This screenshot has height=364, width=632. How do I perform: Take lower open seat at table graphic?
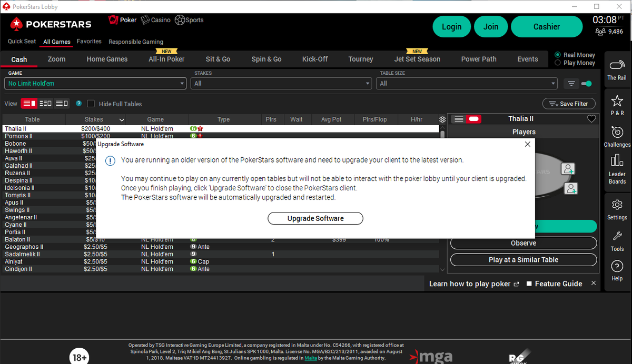coord(571,189)
